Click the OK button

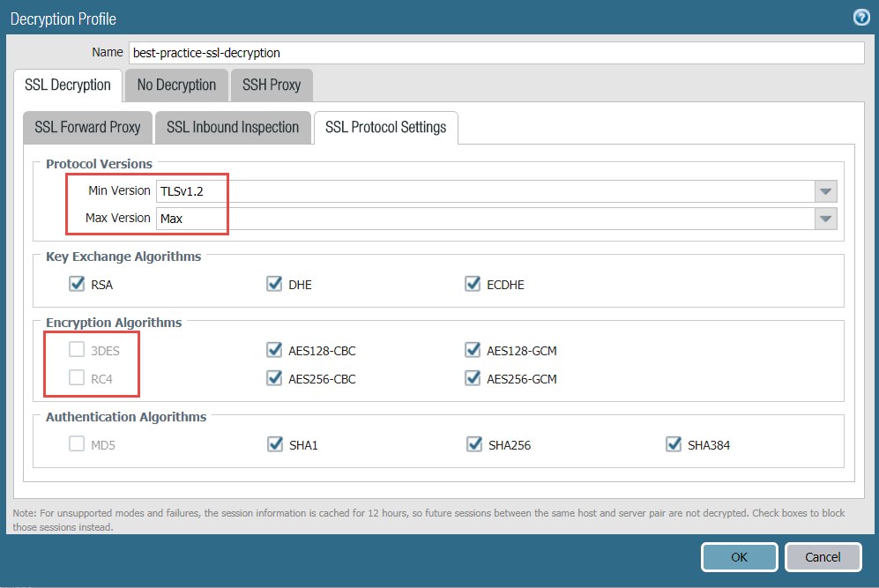[x=739, y=557]
